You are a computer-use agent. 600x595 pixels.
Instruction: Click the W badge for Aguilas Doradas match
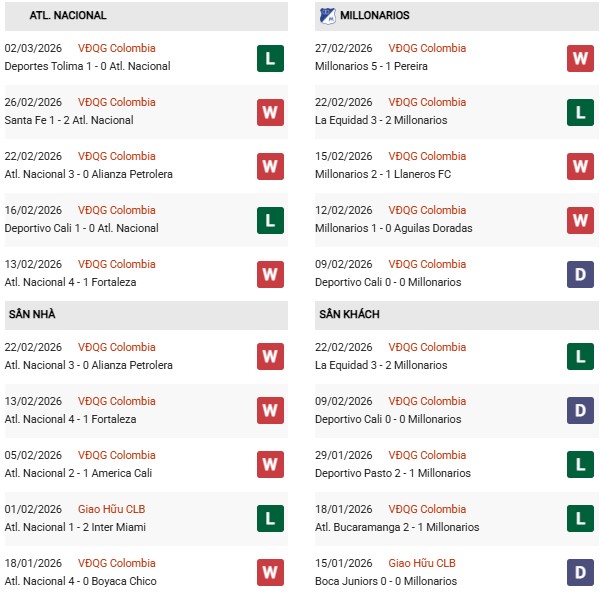(x=581, y=220)
